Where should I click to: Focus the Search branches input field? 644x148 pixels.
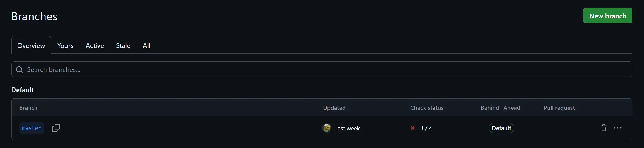pos(321,69)
